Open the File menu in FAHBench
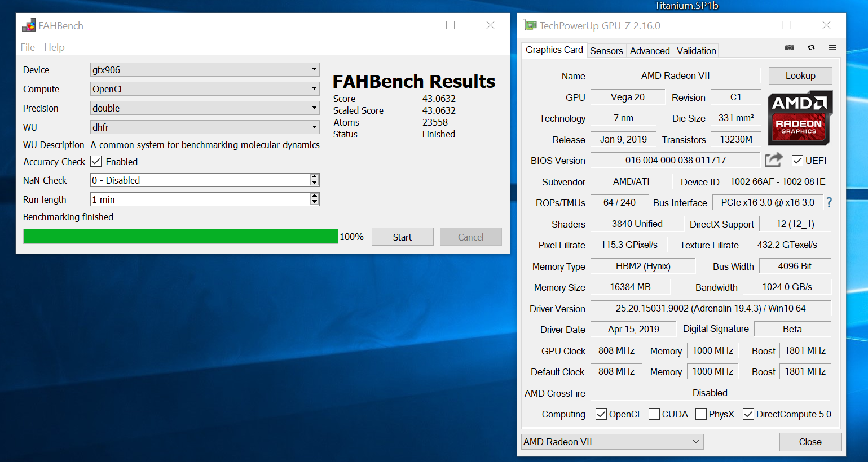Viewport: 868px width, 462px height. coord(28,47)
